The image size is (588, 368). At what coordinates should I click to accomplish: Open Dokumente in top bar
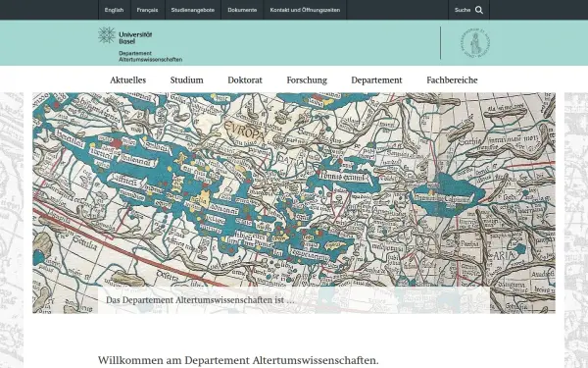coord(242,10)
